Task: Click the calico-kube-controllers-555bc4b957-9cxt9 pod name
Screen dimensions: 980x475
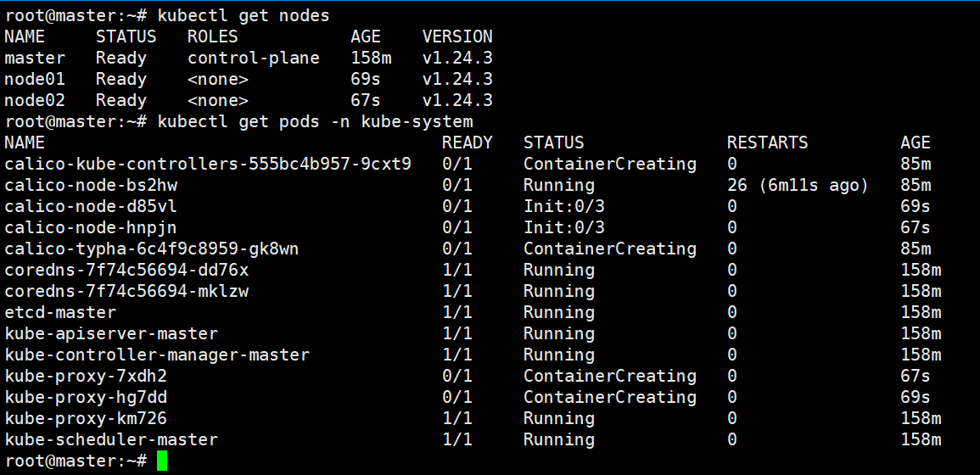Action: pos(208,164)
